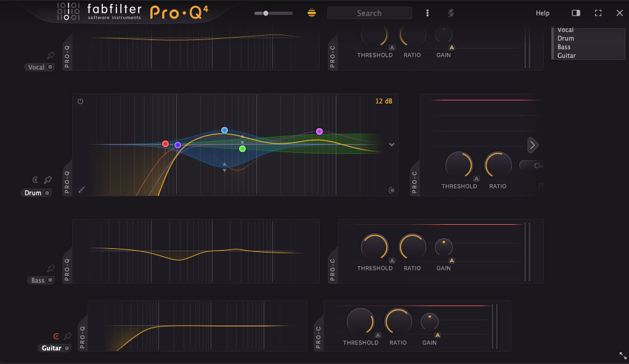Expand the Guitar PRO-C tab
Screen dimensions: 629x364
318,335
